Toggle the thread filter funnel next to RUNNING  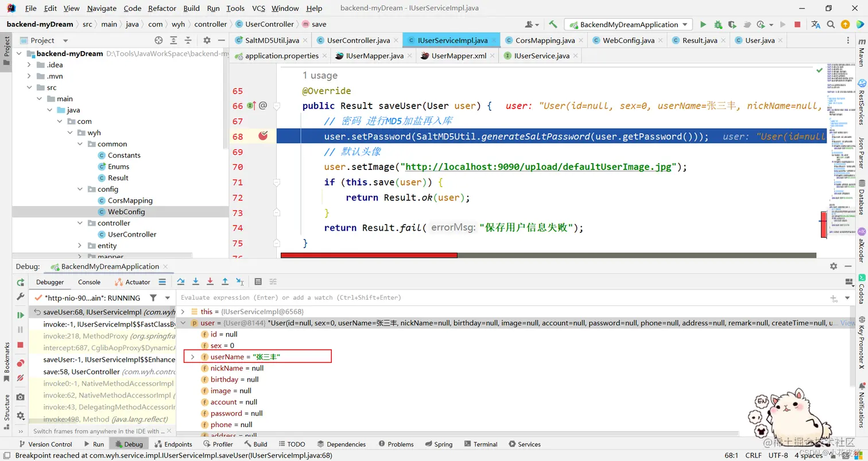pos(153,297)
